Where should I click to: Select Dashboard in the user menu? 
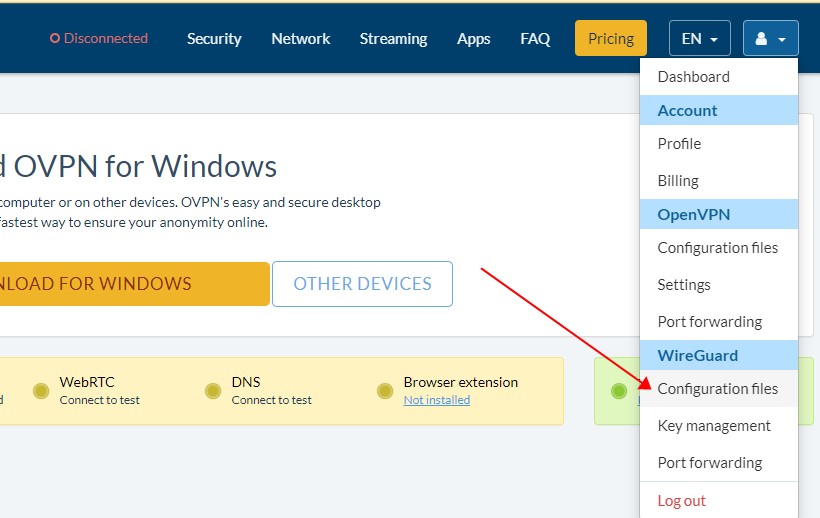tap(719, 77)
